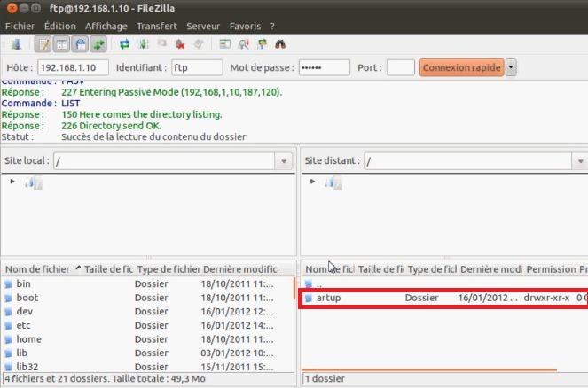Click the Identifiant input field

point(197,68)
